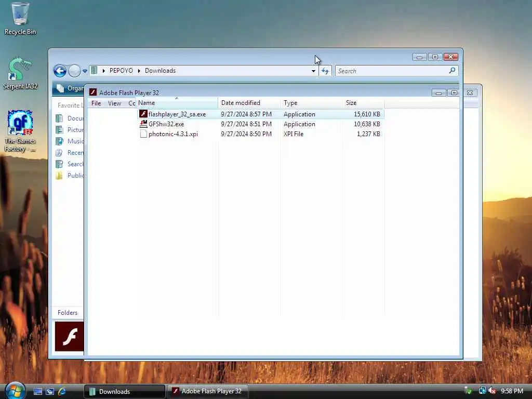Viewport: 532px width, 399px height.
Task: Click the photonic-4.3.1.xpi file name
Action: (173, 134)
